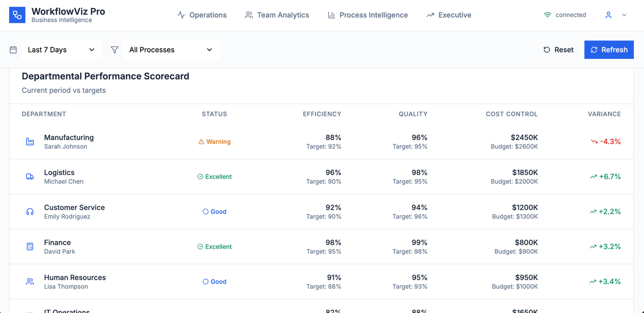This screenshot has width=644, height=313.
Task: Click the upward trend arrow by +3.2%
Action: (x=593, y=246)
